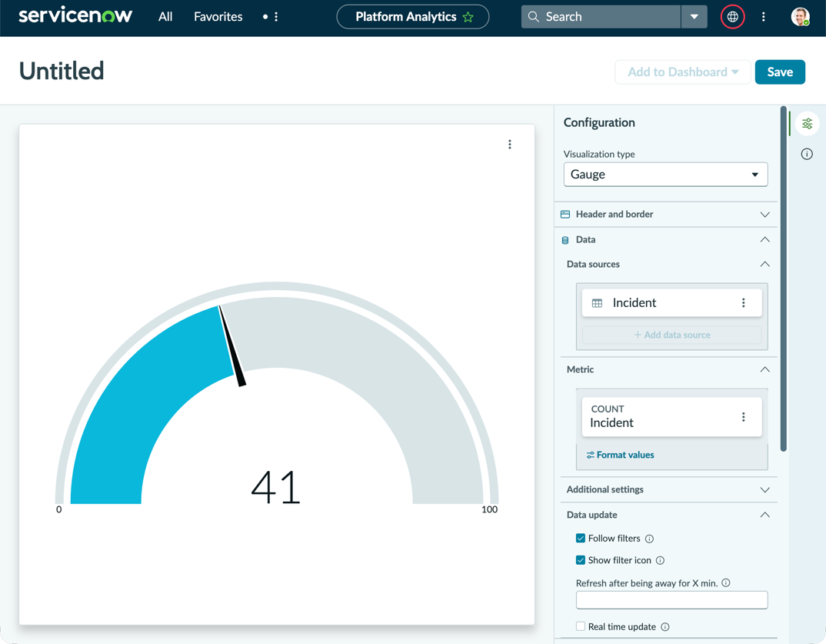Open Incident data source options menu
Viewport: 826px width, 644px height.
743,302
